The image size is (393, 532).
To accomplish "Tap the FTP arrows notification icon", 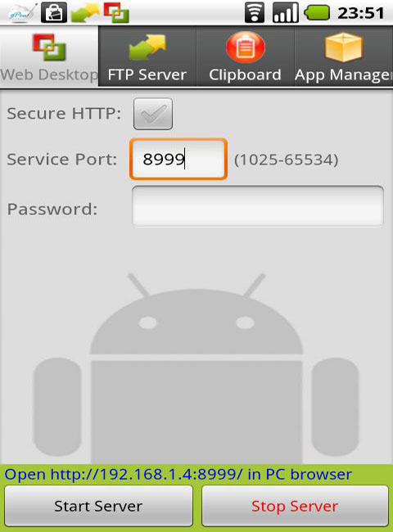I will [85, 13].
